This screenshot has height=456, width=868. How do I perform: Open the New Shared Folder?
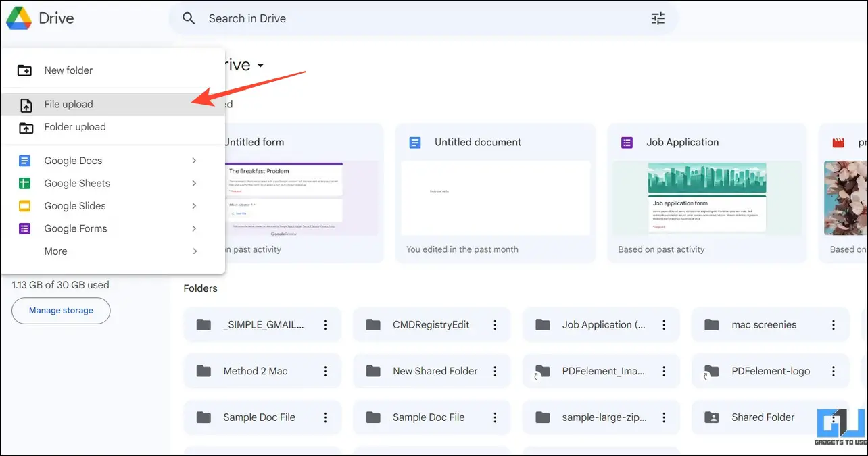click(431, 371)
